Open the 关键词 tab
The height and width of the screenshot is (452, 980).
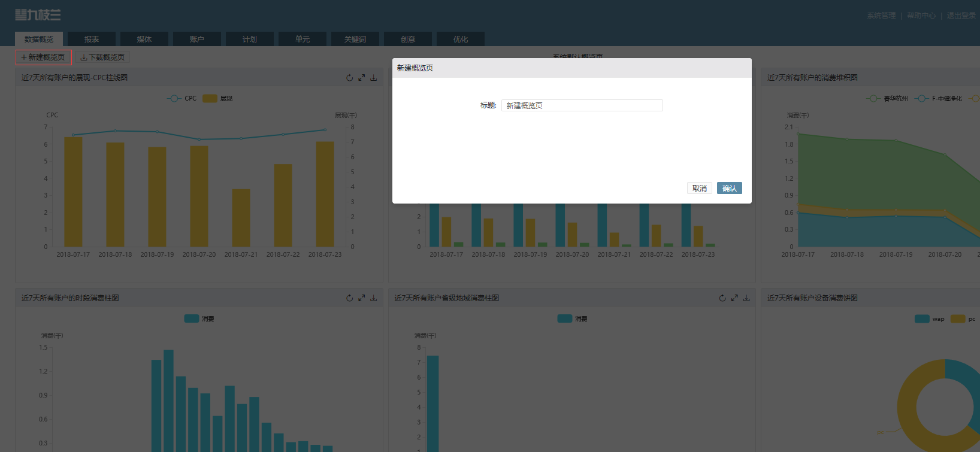click(x=355, y=39)
